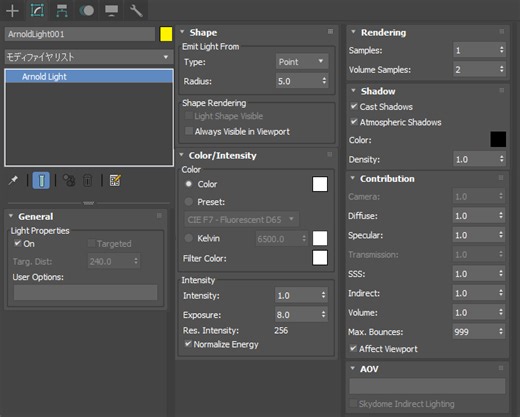This screenshot has height=417, width=520.
Task: Click the Diffuse value field
Action: [475, 216]
